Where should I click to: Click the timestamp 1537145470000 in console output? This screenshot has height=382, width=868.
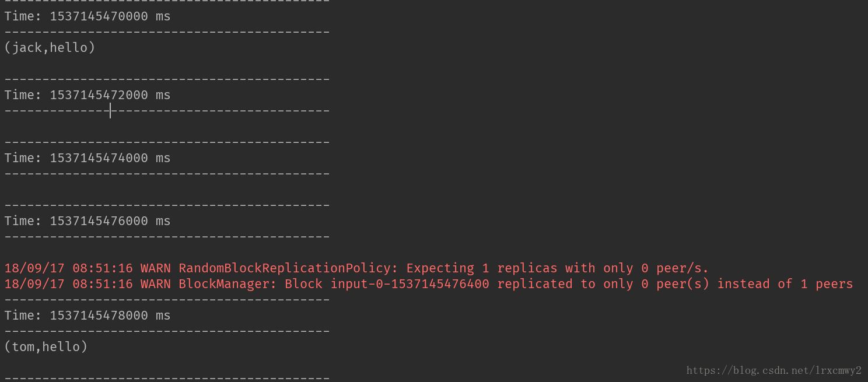coord(99,16)
